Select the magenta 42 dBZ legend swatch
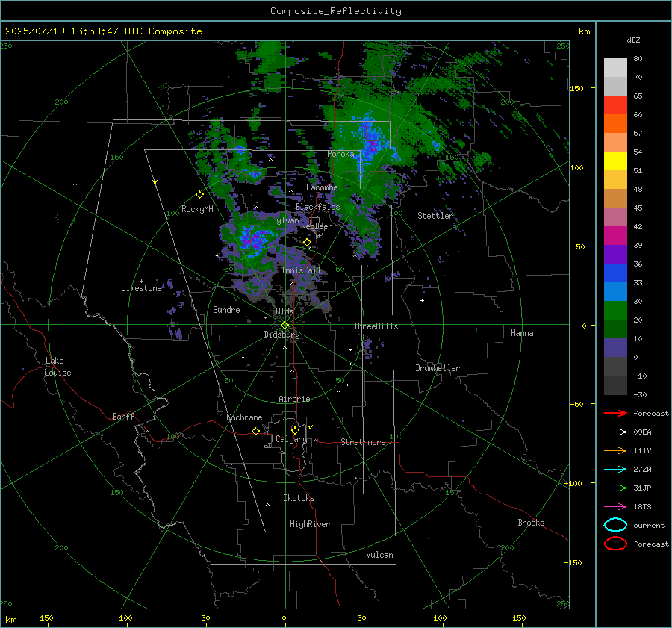The width and height of the screenshot is (672, 628). pos(615,236)
